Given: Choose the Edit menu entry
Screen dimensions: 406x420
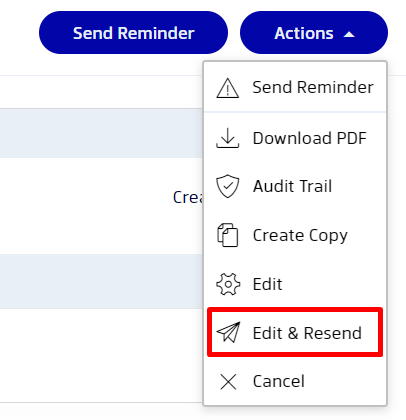Looking at the screenshot, I should pos(295,284).
